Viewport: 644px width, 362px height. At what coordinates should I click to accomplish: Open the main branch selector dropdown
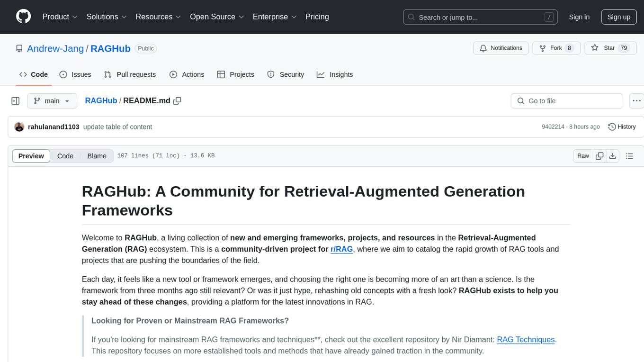tap(52, 101)
